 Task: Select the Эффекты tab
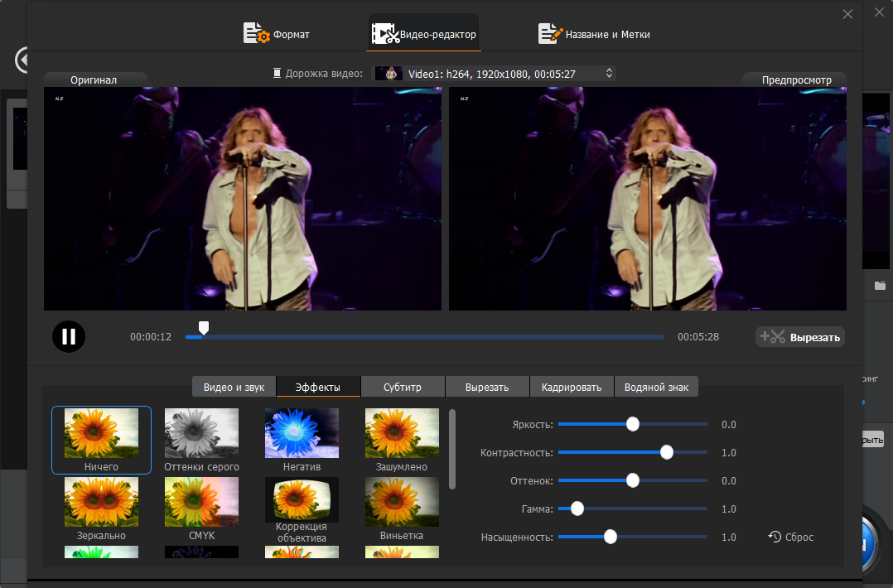[318, 387]
